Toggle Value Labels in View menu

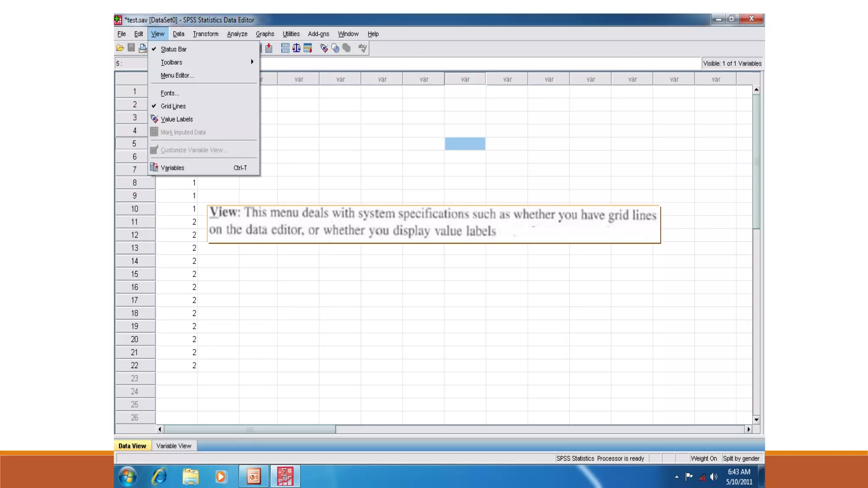[176, 119]
